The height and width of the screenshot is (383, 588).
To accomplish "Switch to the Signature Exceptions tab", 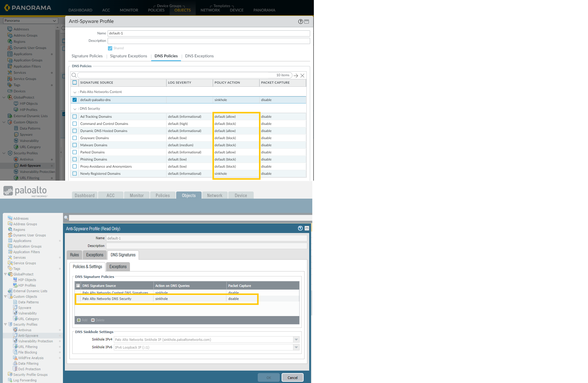I will (128, 56).
